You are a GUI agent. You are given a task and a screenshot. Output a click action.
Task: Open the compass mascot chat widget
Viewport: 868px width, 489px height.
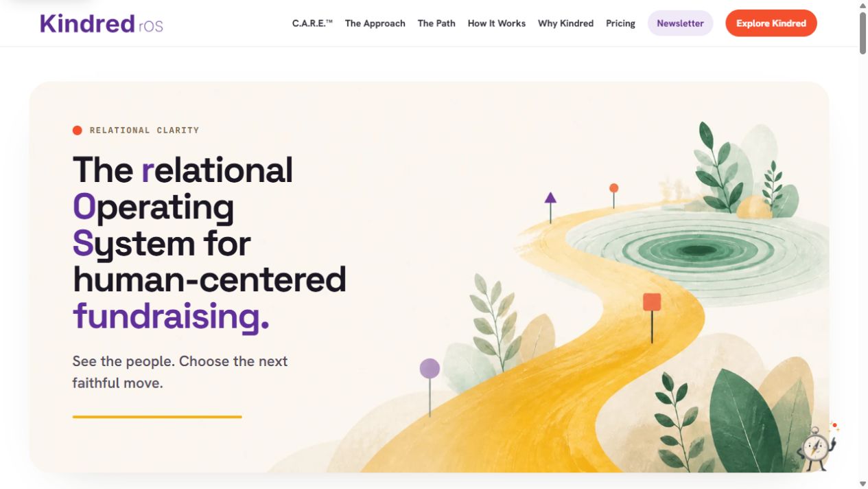point(817,447)
